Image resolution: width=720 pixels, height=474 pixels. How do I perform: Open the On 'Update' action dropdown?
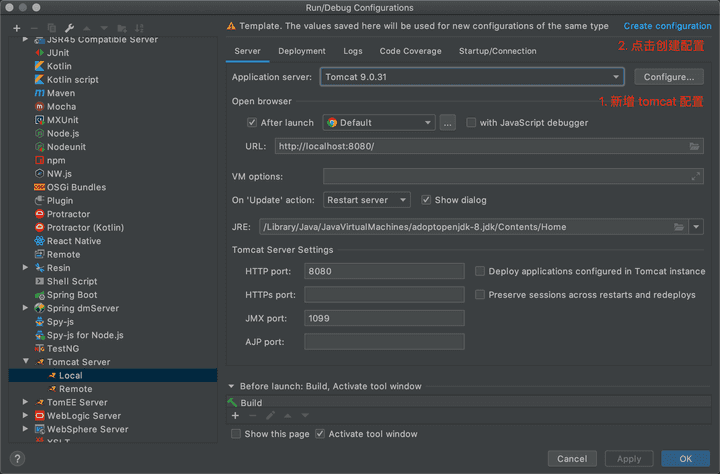[x=366, y=200]
